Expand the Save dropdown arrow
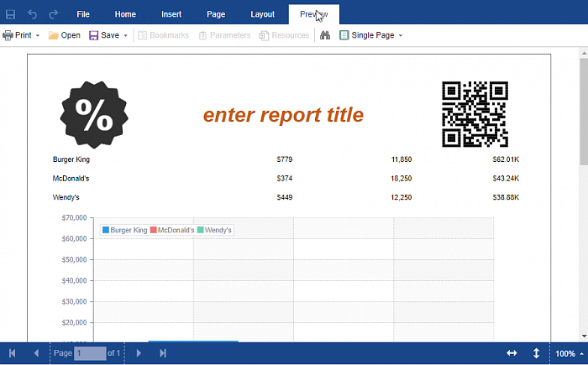This screenshot has height=365, width=588. pos(126,35)
